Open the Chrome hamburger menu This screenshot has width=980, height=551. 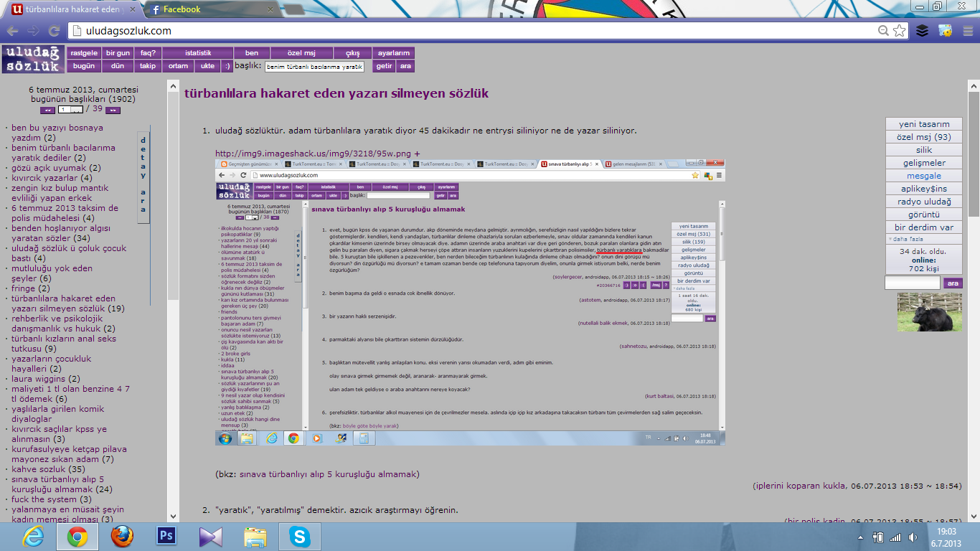tap(967, 31)
